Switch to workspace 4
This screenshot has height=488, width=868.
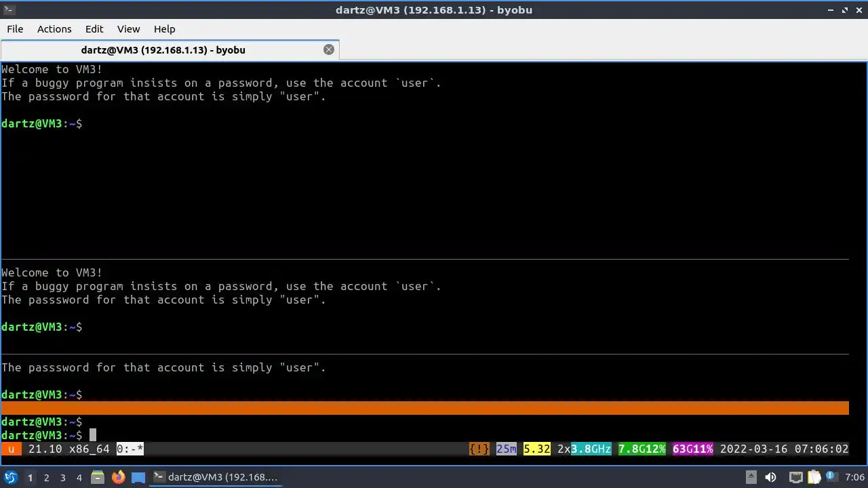point(79,478)
